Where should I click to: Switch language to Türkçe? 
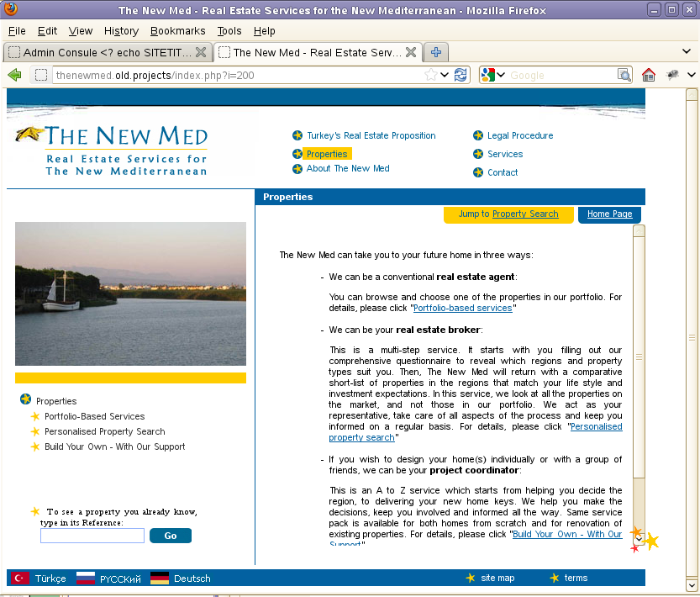pos(50,579)
